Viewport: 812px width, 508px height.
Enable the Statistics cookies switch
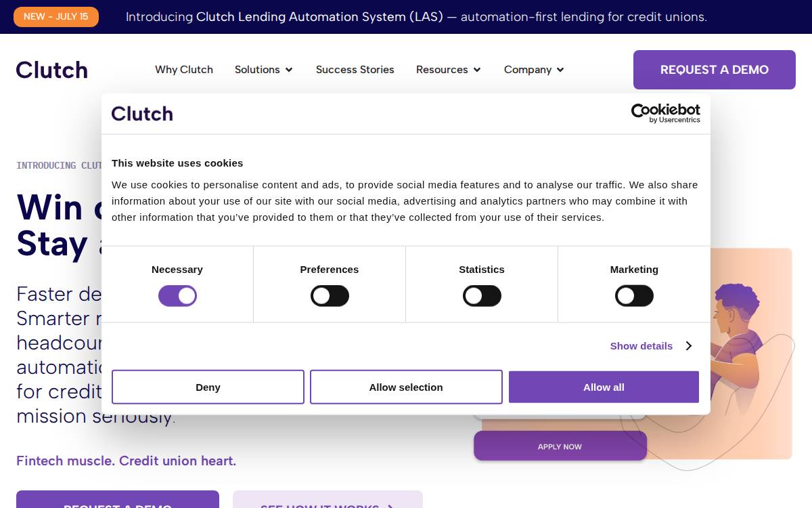pyautogui.click(x=482, y=296)
